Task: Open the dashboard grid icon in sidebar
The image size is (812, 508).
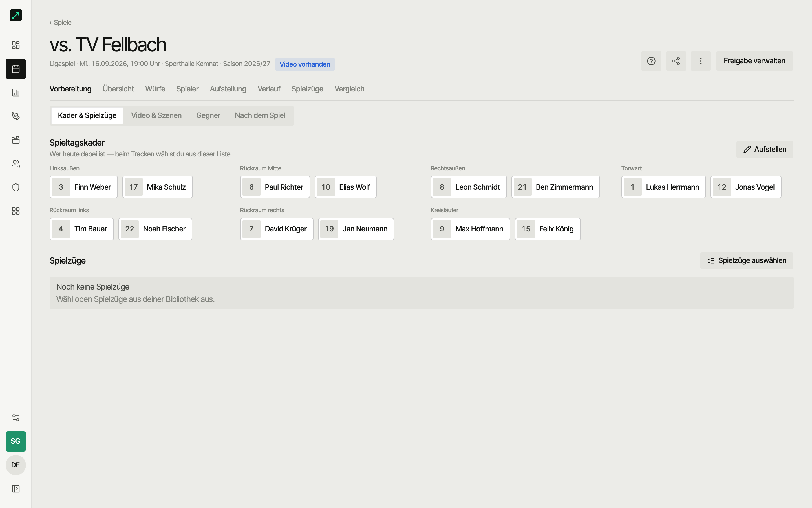Action: [x=16, y=45]
